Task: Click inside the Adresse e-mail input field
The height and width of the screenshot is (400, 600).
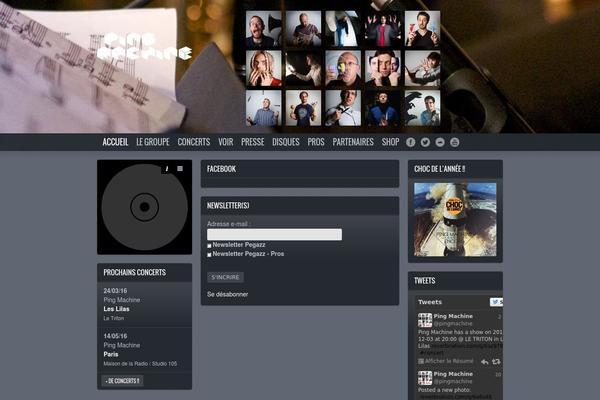Action: point(274,235)
